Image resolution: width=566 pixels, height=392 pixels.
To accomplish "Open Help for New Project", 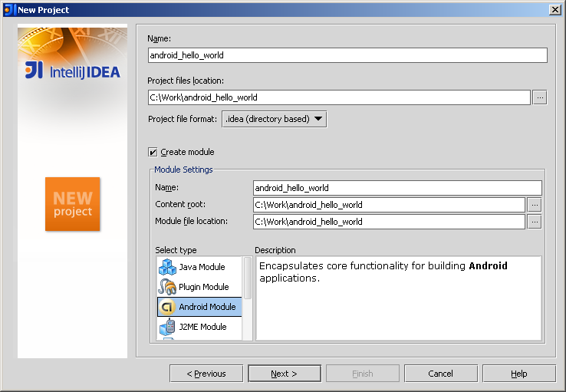I will (518, 374).
